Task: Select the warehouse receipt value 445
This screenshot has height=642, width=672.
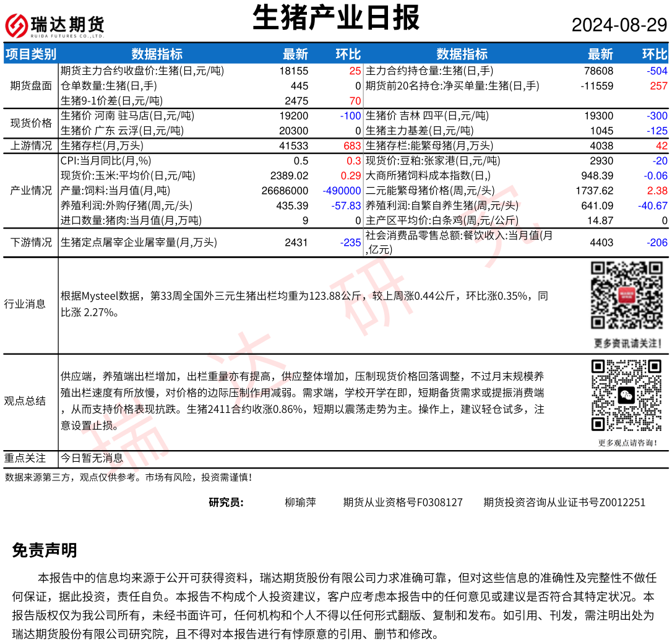Action: tap(299, 86)
